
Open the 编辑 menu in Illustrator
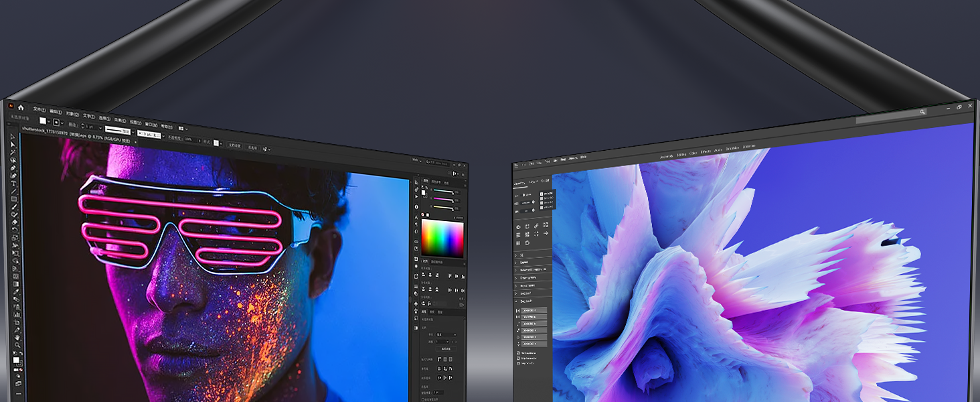tap(56, 112)
